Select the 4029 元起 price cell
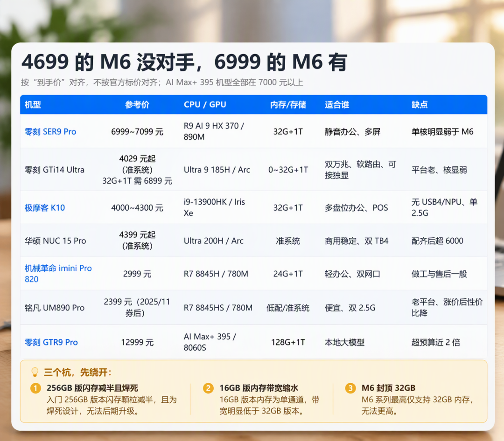504x441 pixels. [137, 170]
